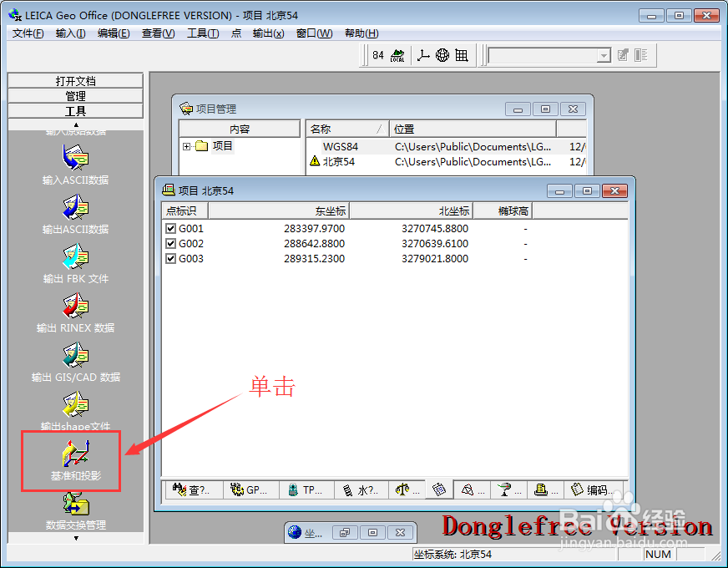Screen dimensions: 728x568
Task: Switch to the balance scale tab
Action: (x=407, y=489)
